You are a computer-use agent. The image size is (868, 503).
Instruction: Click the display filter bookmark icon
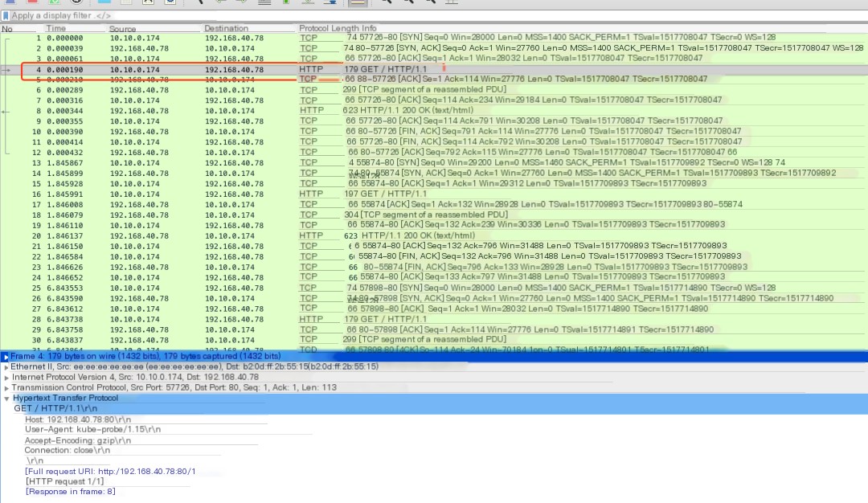point(6,16)
